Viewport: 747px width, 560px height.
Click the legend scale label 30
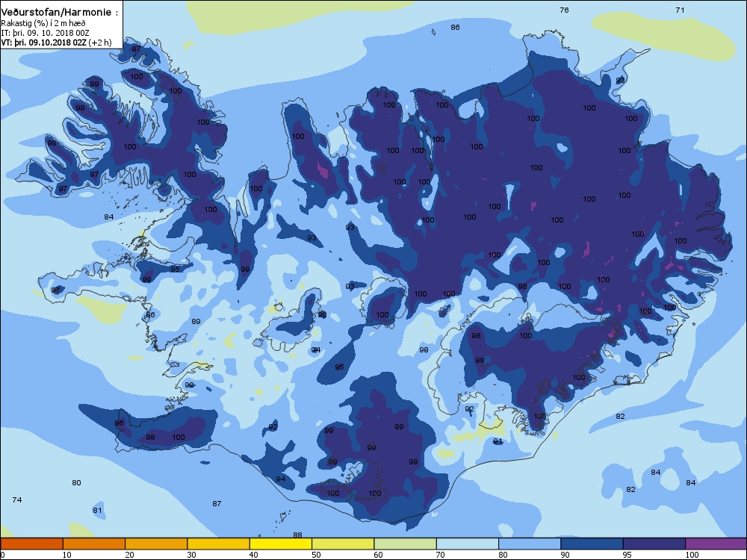tap(191, 554)
